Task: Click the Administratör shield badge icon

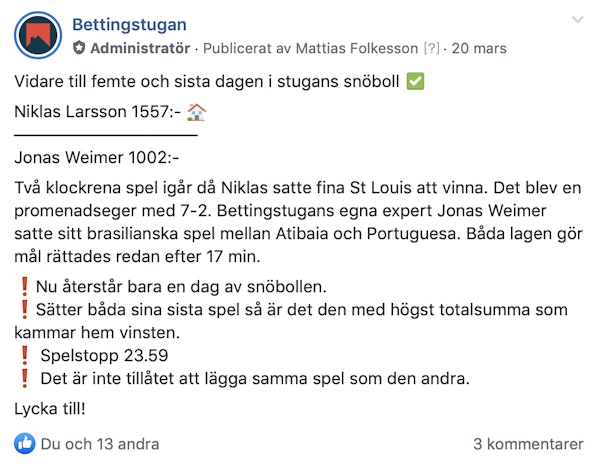Action: (79, 48)
